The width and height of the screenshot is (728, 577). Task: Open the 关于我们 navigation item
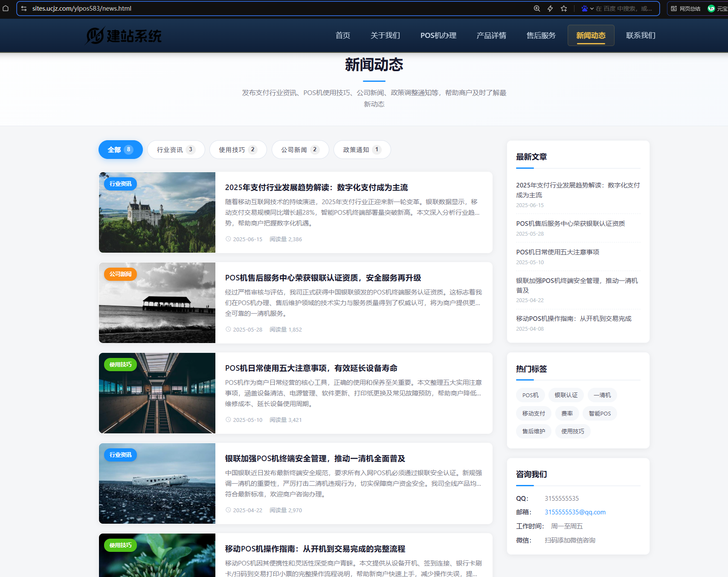pos(385,35)
